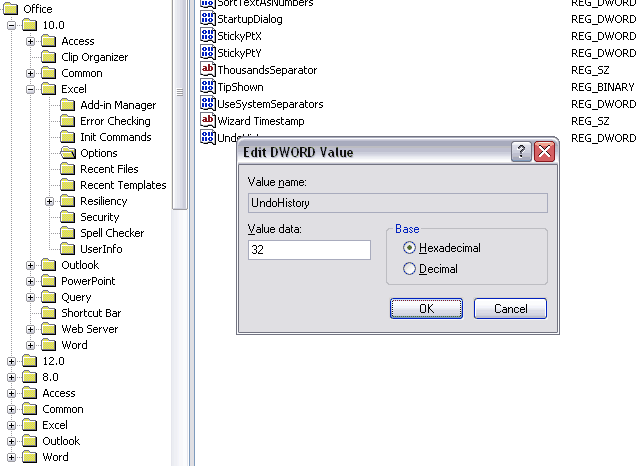The height and width of the screenshot is (466, 642).
Task: Expand the 8.0 key
Action: (x=11, y=377)
